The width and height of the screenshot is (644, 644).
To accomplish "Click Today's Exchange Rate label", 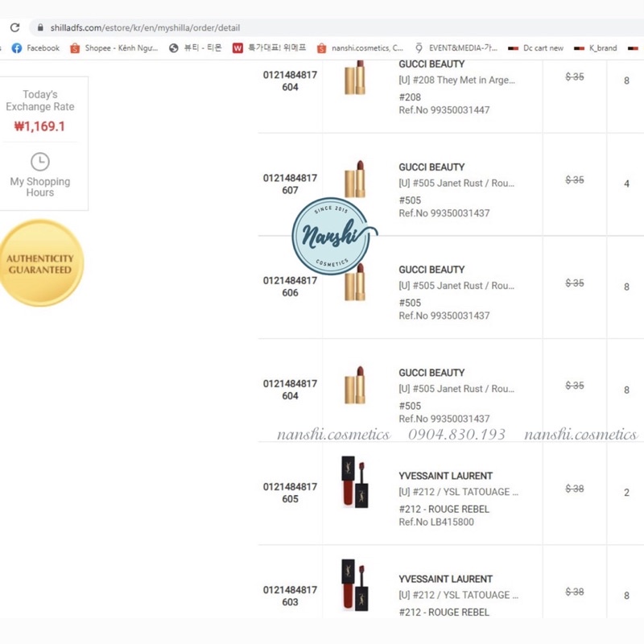I will tap(40, 101).
